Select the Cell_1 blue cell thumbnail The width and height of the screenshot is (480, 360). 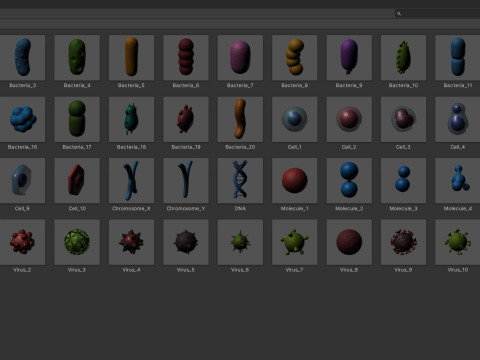295,119
